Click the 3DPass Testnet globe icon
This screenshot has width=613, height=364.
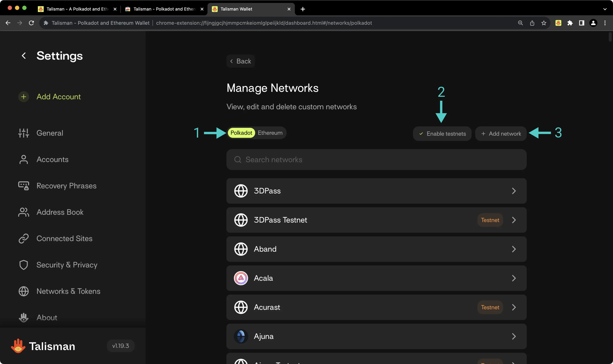[x=241, y=220]
